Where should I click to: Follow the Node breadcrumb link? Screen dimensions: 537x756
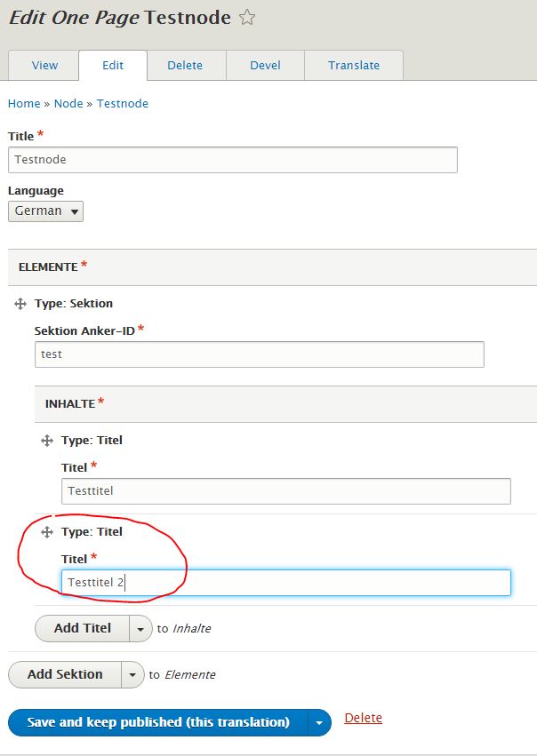68,104
